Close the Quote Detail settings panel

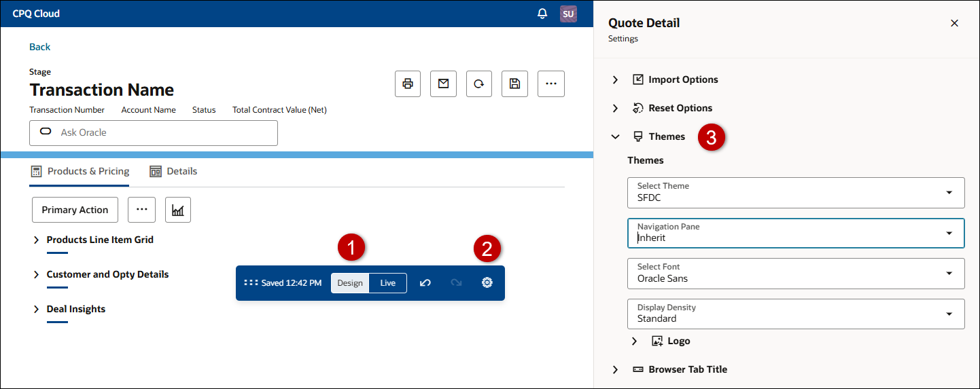tap(954, 23)
